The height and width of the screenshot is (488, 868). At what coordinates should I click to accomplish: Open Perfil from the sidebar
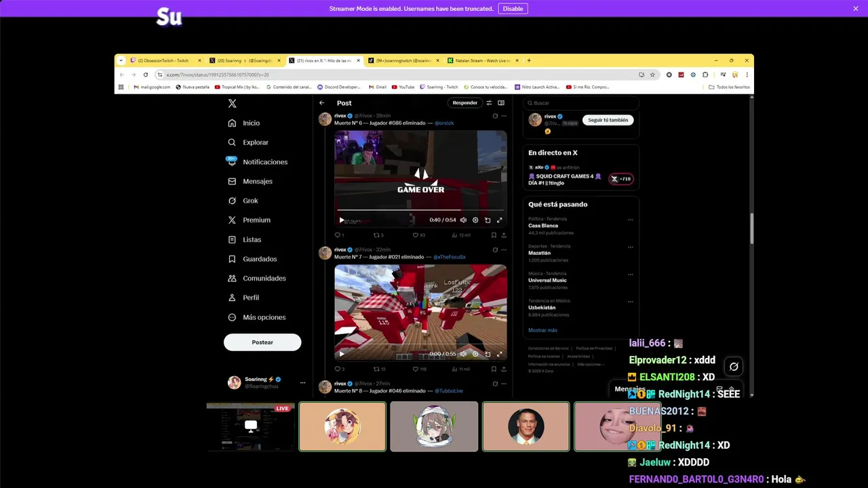[243, 298]
